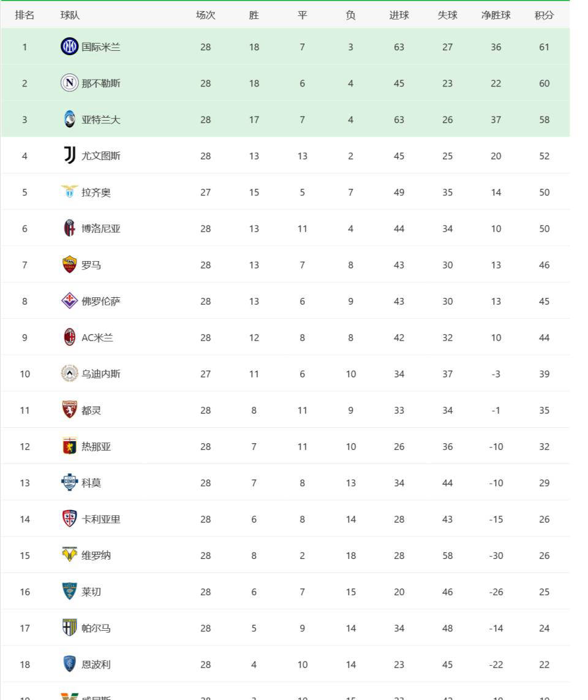Screen dimensions: 588x700
Task: Click the Roma (罗马) club crest
Action: point(69,264)
